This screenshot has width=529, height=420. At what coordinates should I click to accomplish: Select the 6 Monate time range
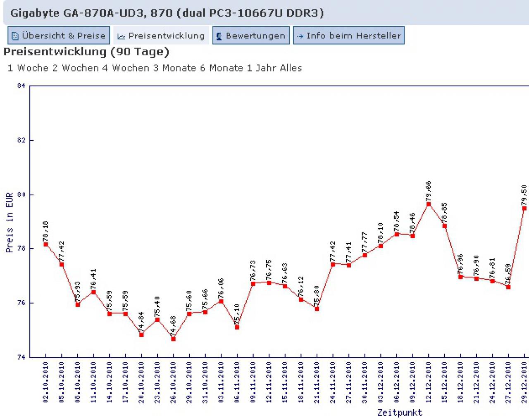pyautogui.click(x=222, y=68)
